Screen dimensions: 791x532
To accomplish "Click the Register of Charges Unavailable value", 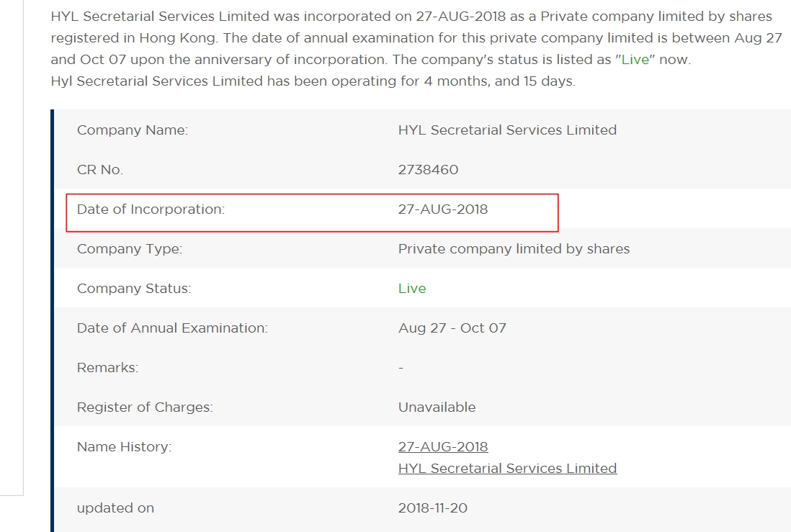I will click(437, 407).
